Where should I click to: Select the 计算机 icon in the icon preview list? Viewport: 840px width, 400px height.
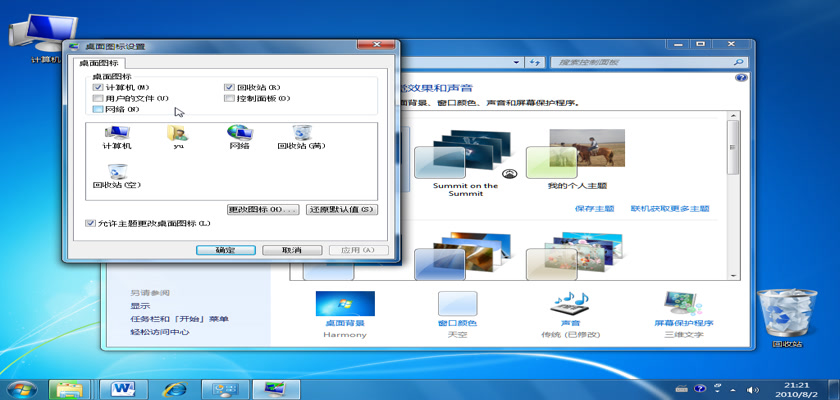click(118, 135)
